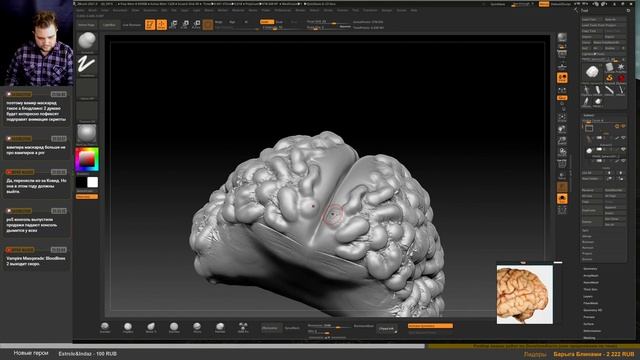Select the orange Draw mode button
640x360 pixels.
coord(162,24)
